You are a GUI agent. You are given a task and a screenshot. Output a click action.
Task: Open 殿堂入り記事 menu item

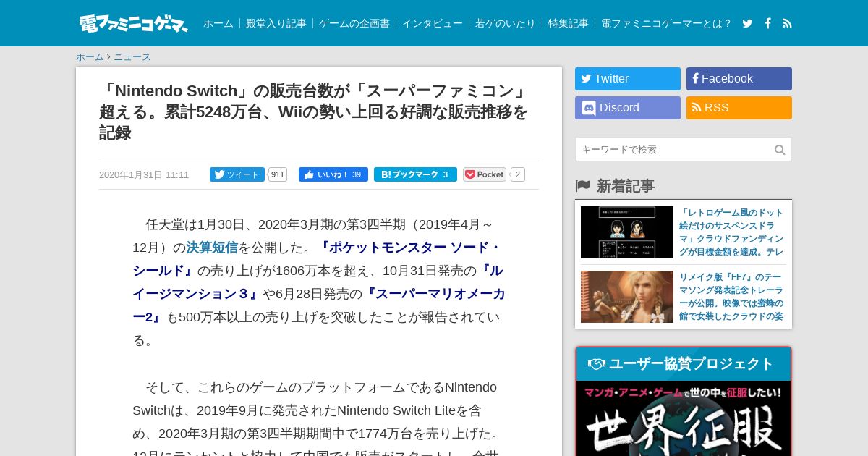[276, 23]
